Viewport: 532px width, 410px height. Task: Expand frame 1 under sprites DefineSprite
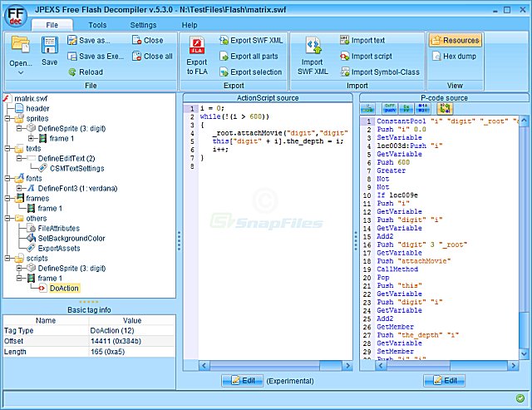point(32,138)
